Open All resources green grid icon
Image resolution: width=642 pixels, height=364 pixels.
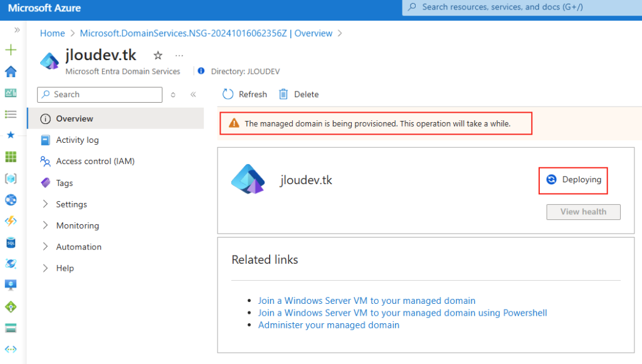(x=11, y=157)
